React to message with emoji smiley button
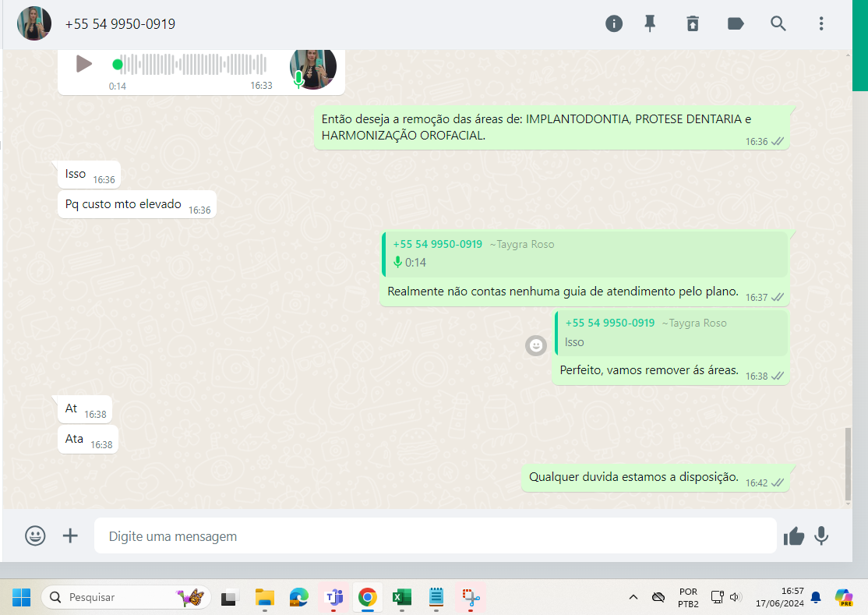Image resolution: width=868 pixels, height=615 pixels. coord(535,346)
